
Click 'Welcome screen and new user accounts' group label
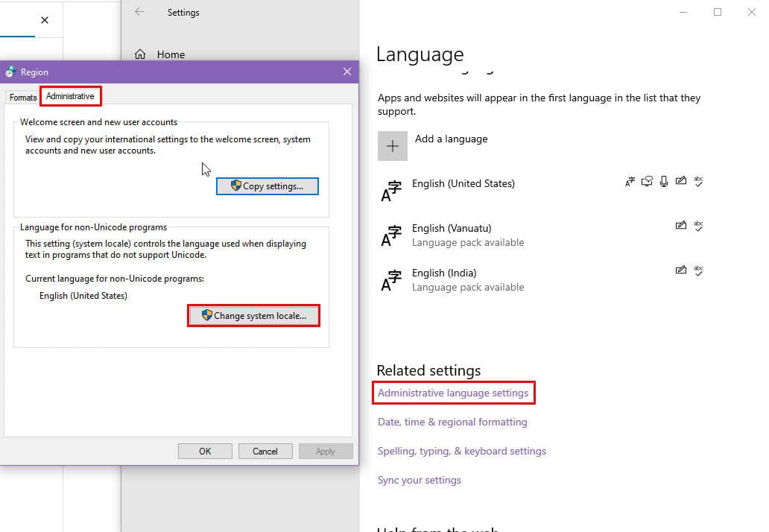click(x=98, y=122)
